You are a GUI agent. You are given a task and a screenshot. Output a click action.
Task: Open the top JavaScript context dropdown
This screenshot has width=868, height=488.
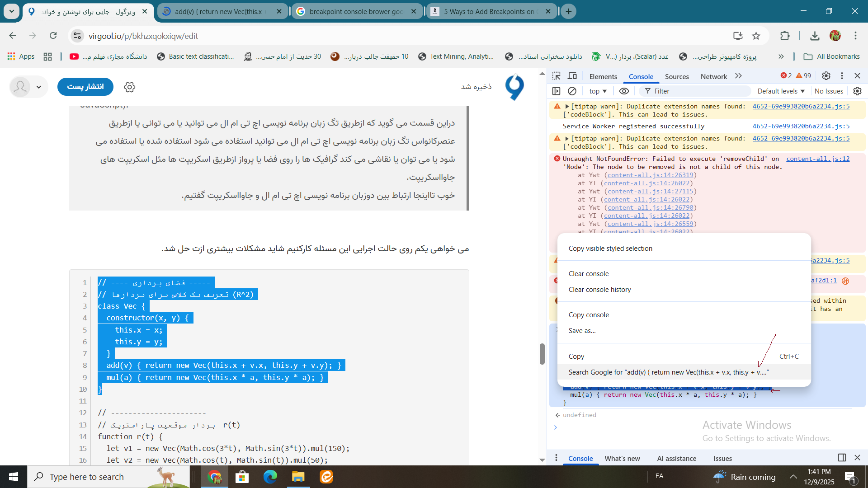pyautogui.click(x=598, y=91)
